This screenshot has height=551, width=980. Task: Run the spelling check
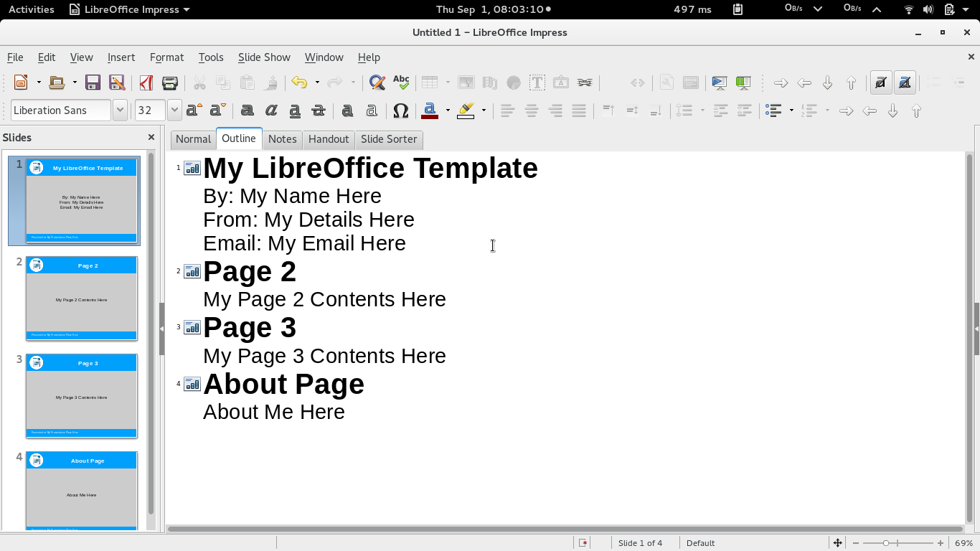(401, 83)
